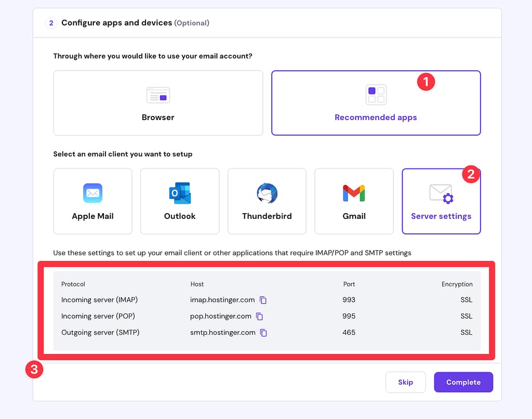
Task: Click the Recommended apps grid icon
Action: tap(376, 95)
